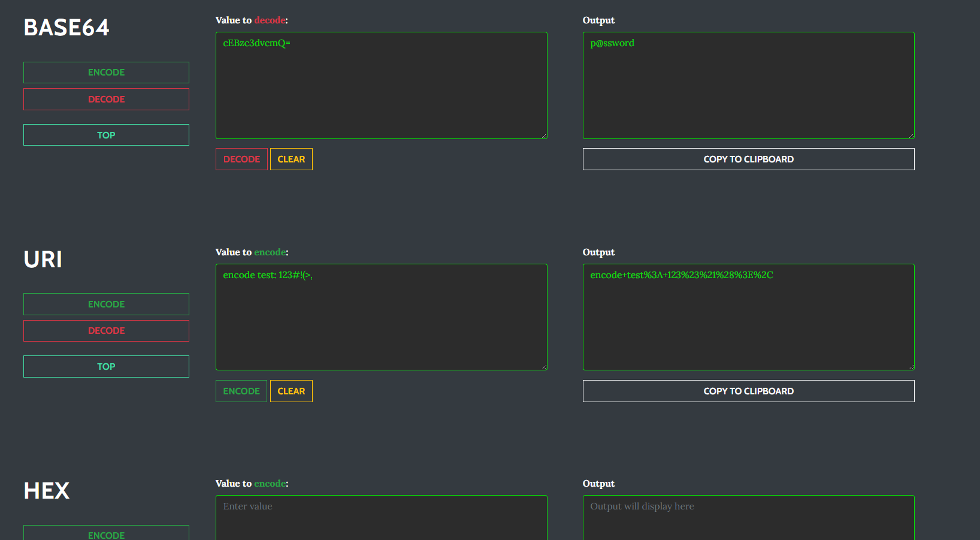This screenshot has width=980, height=540.
Task: Copy Base64 output to clipboard
Action: [x=748, y=159]
